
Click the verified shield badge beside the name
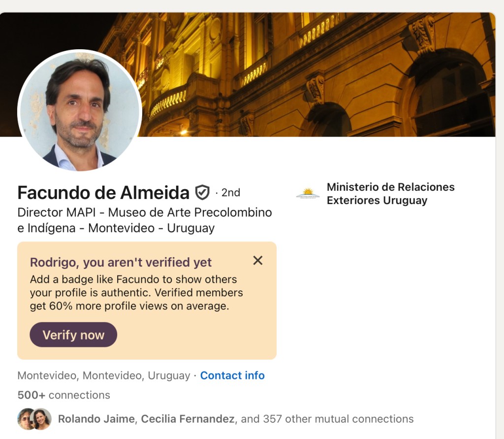[x=202, y=192]
